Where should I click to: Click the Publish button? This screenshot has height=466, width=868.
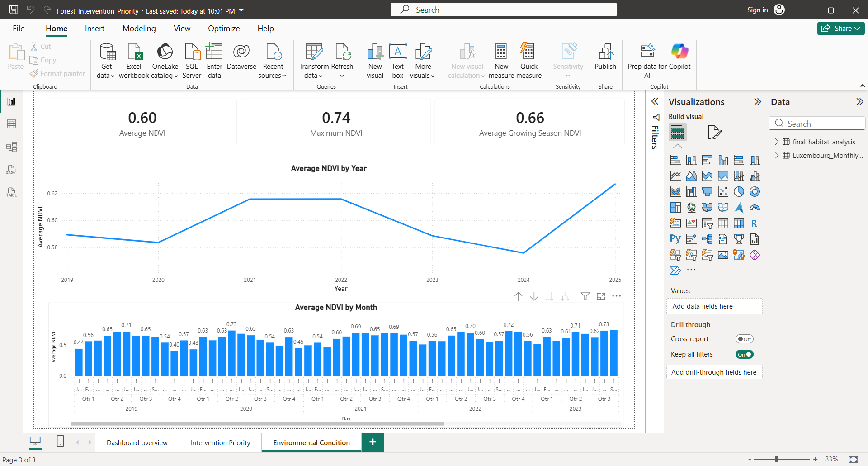(x=605, y=57)
